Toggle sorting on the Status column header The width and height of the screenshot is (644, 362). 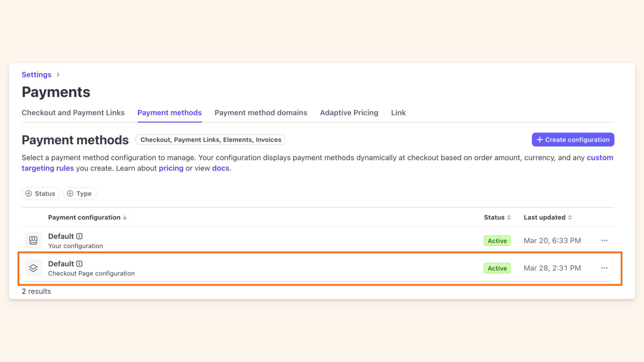[497, 218]
